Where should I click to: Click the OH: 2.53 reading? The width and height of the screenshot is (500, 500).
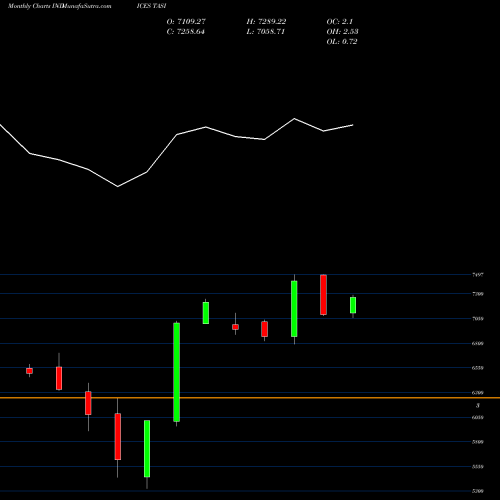(342, 32)
